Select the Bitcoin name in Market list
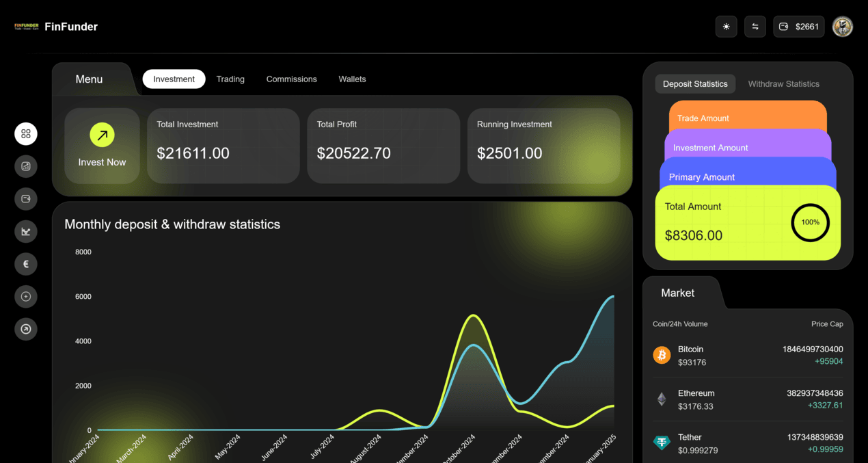The image size is (868, 463). click(690, 349)
